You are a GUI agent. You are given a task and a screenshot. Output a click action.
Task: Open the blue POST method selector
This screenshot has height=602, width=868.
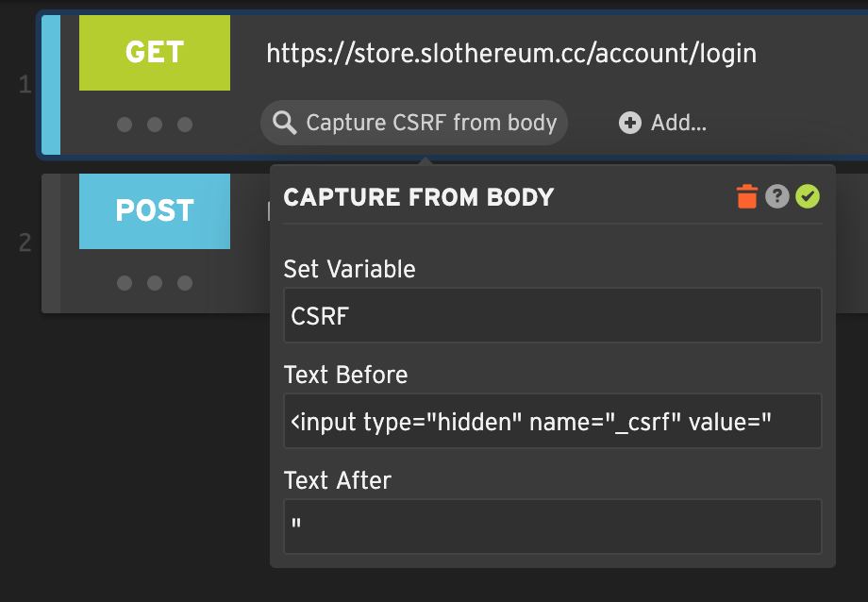coord(155,211)
